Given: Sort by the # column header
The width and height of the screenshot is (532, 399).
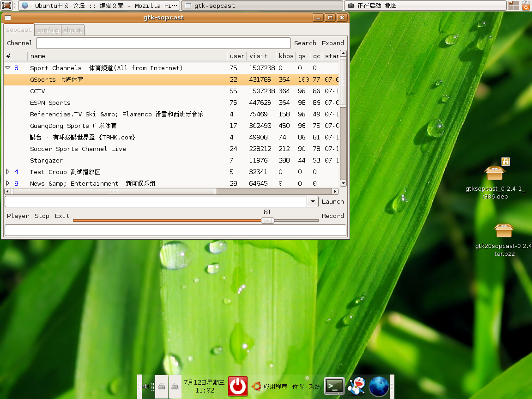Looking at the screenshot, I should tap(16, 56).
